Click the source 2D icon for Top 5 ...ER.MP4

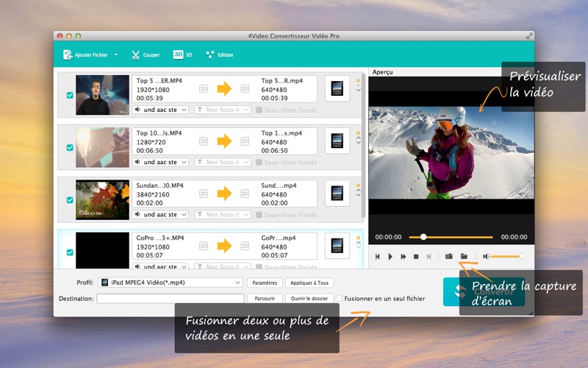click(x=204, y=89)
